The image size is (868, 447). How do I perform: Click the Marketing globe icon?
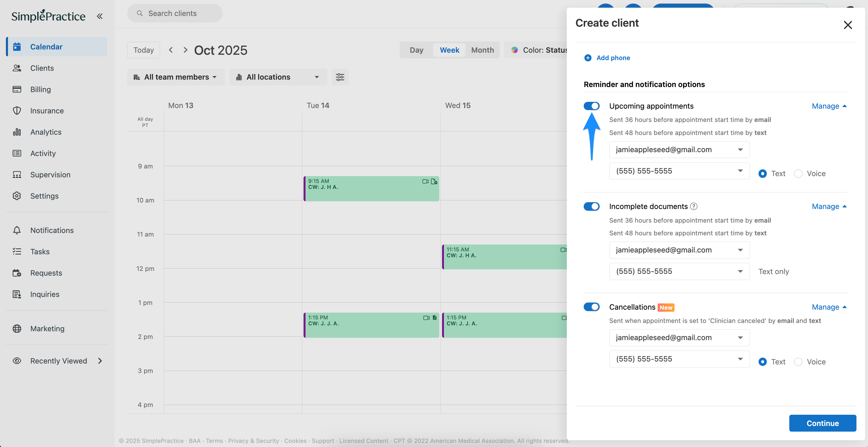coord(17,328)
